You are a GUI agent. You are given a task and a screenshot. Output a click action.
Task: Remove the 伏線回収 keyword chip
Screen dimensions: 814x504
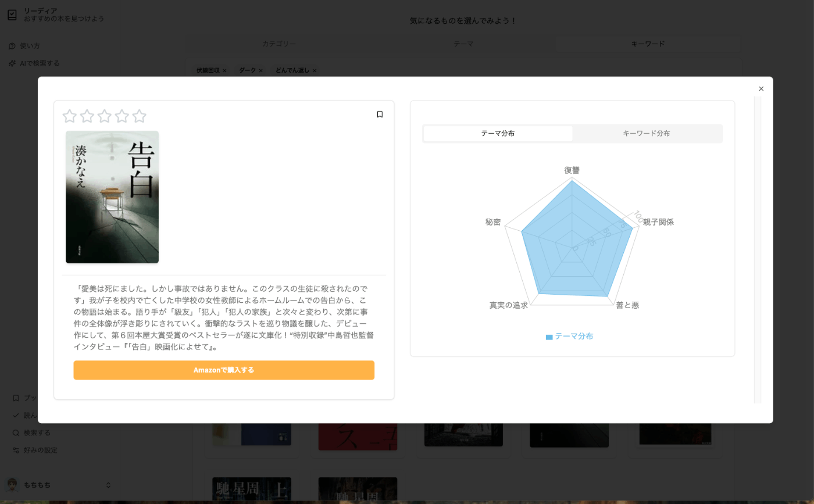(x=224, y=71)
